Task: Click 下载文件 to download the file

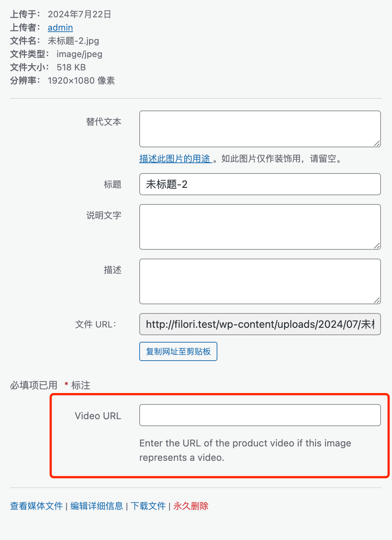Action: tap(148, 506)
